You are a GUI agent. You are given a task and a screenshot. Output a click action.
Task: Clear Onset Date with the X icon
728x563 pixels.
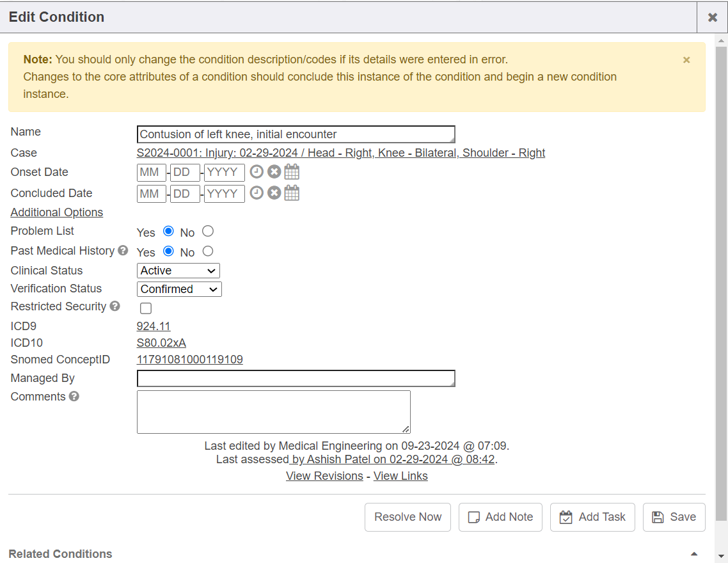[274, 172]
